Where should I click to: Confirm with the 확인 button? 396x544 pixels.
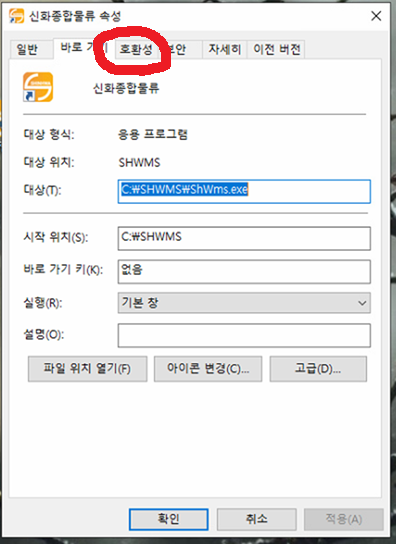click(x=169, y=519)
